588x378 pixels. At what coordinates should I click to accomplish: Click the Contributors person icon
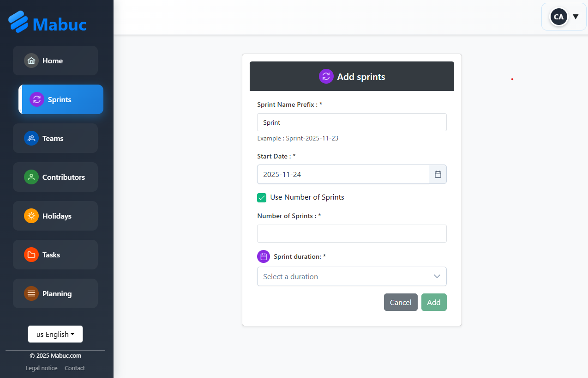pos(31,177)
